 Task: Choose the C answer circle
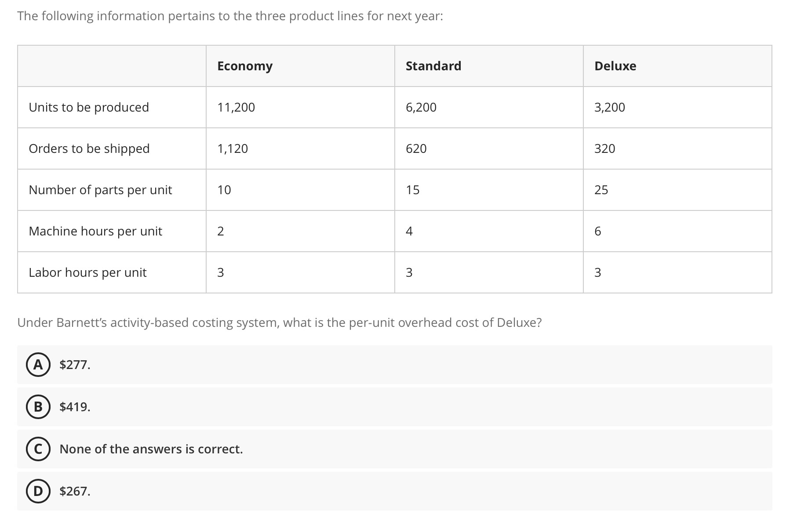38,449
